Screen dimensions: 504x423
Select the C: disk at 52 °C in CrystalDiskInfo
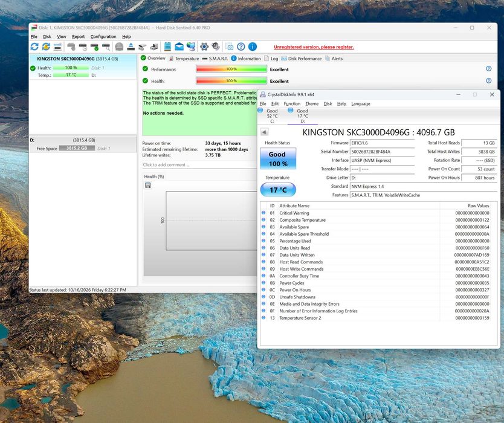tap(272, 115)
